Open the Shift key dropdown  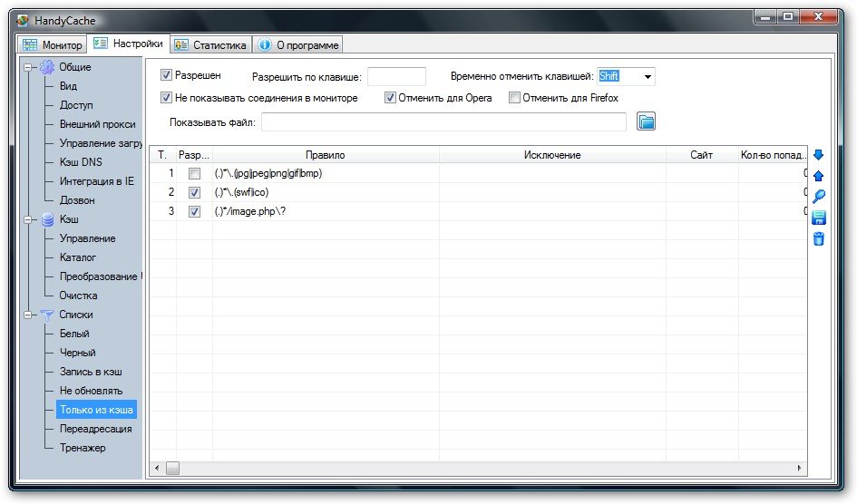[x=648, y=77]
